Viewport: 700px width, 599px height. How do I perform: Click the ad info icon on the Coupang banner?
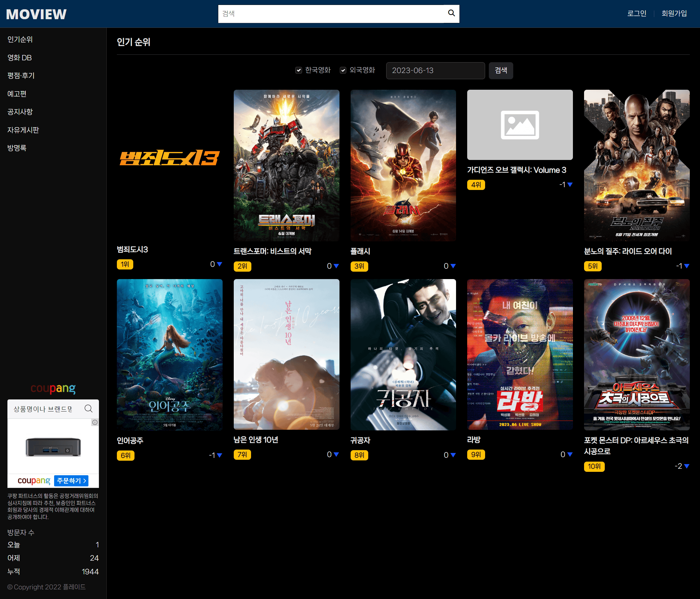click(95, 422)
